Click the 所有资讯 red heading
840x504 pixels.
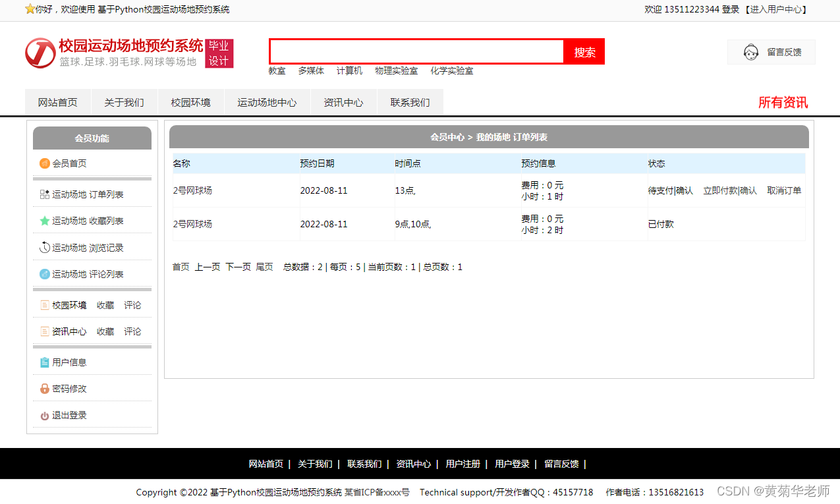[x=783, y=102]
